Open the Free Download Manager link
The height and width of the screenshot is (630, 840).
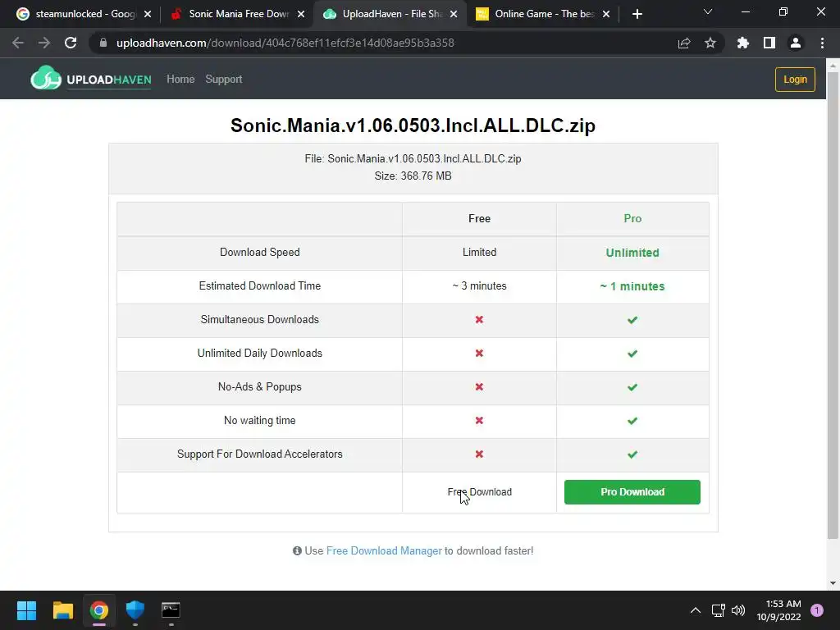coord(384,550)
